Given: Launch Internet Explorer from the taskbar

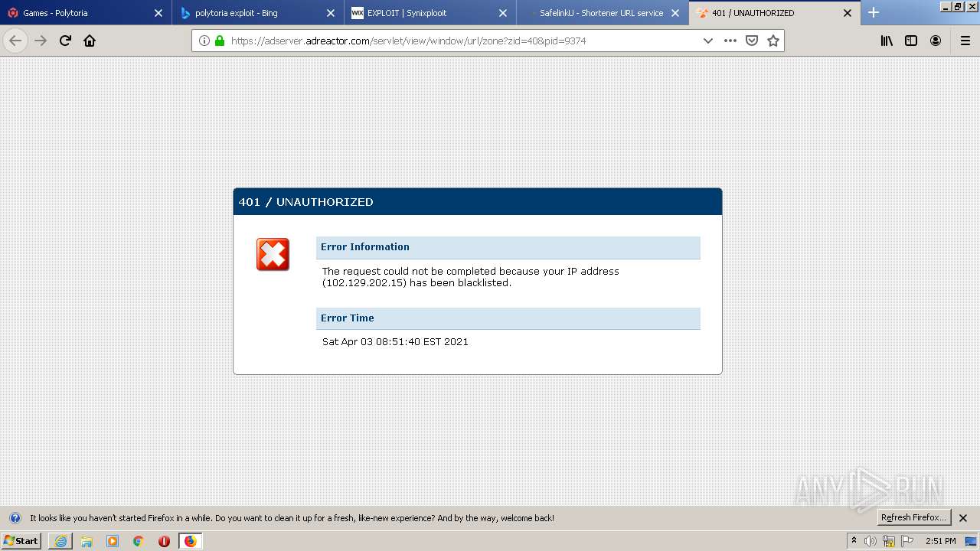Looking at the screenshot, I should [60, 541].
